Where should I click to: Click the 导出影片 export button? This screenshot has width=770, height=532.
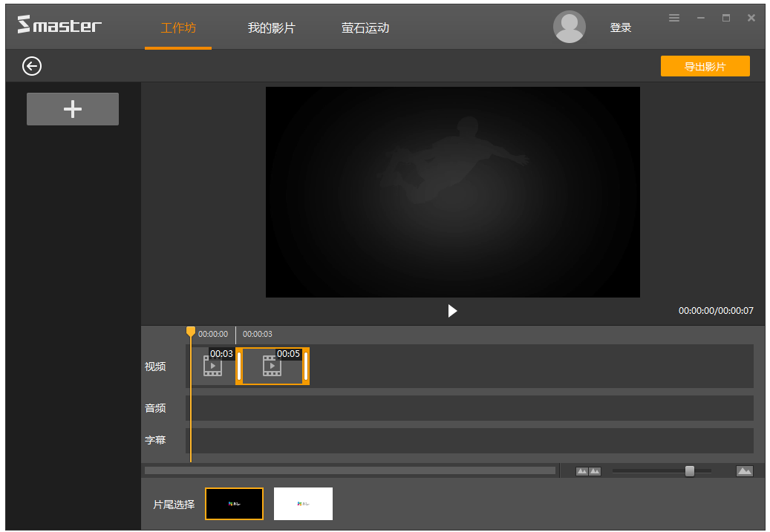coord(705,66)
